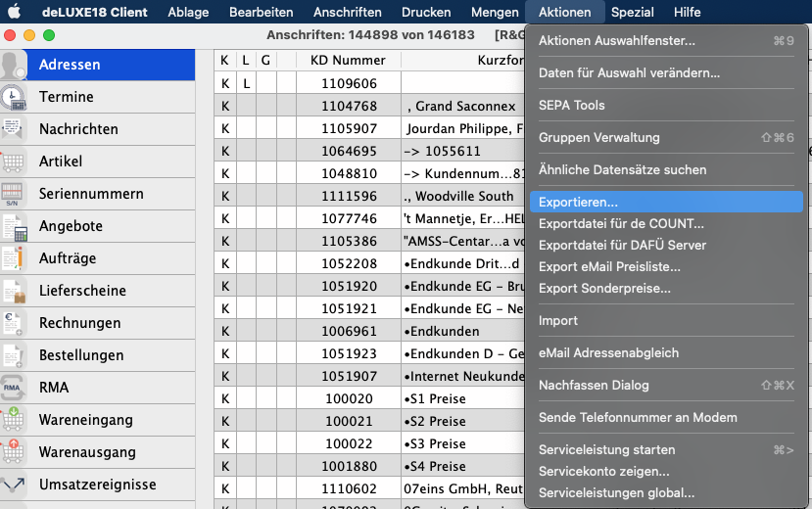The image size is (812, 509).
Task: Click the Import menu item
Action: pos(558,320)
